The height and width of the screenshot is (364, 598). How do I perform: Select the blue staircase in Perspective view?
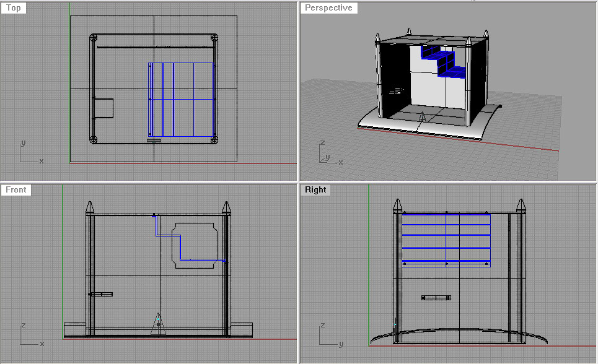point(442,61)
